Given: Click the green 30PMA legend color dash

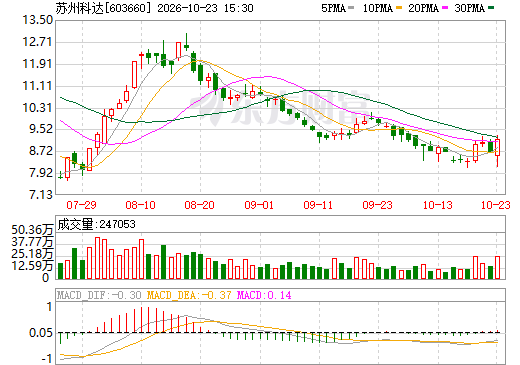Looking at the screenshot, I should pos(491,7).
